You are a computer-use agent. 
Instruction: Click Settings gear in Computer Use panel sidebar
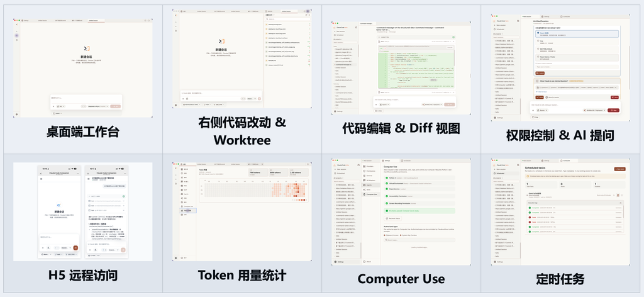click(335, 262)
